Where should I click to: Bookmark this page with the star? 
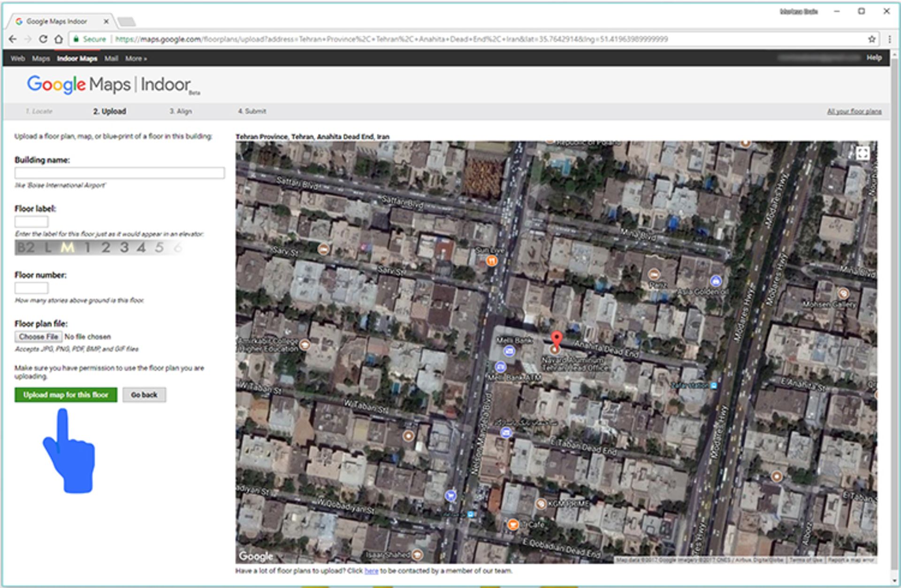pyautogui.click(x=872, y=39)
